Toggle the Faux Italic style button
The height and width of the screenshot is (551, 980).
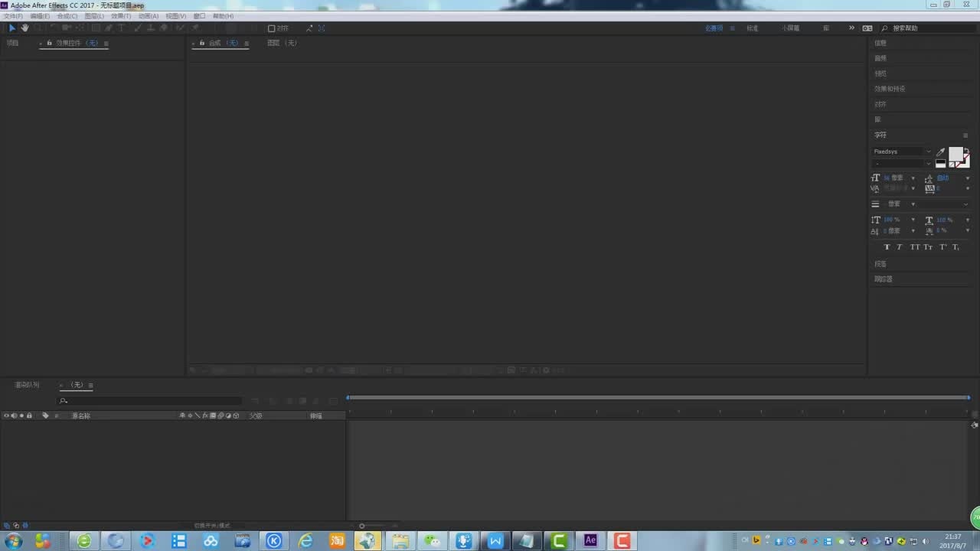coord(900,247)
